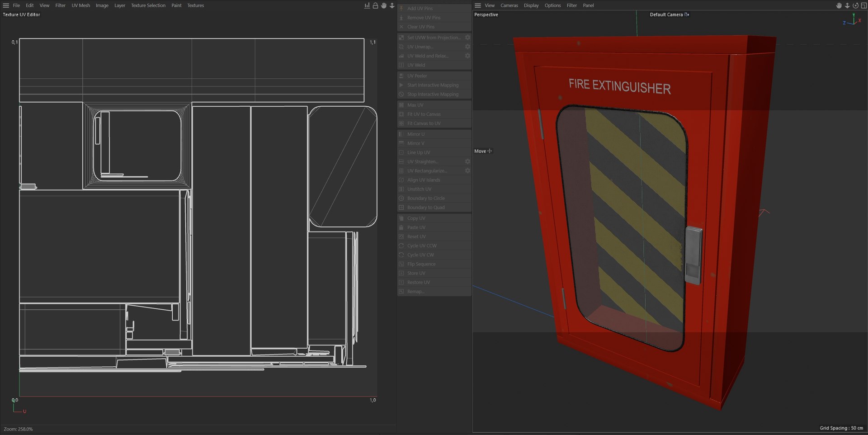Open the Texture Selection menu
Image resolution: width=868 pixels, height=435 pixels.
point(148,5)
